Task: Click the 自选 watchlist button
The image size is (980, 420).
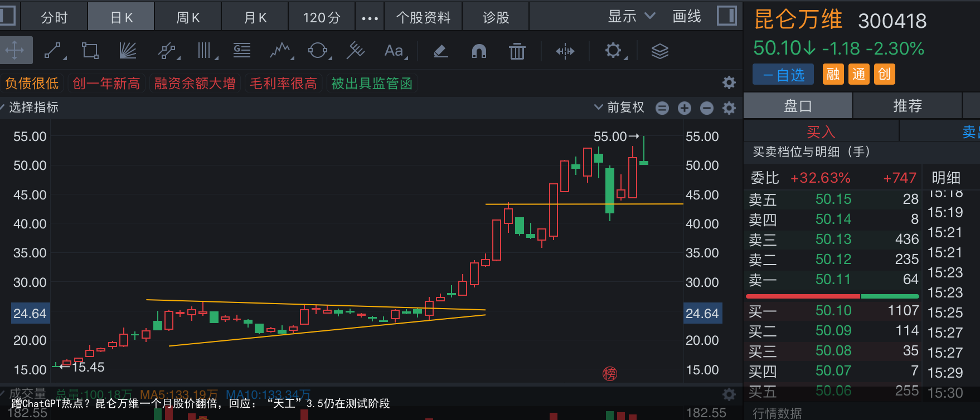Action: [x=783, y=74]
